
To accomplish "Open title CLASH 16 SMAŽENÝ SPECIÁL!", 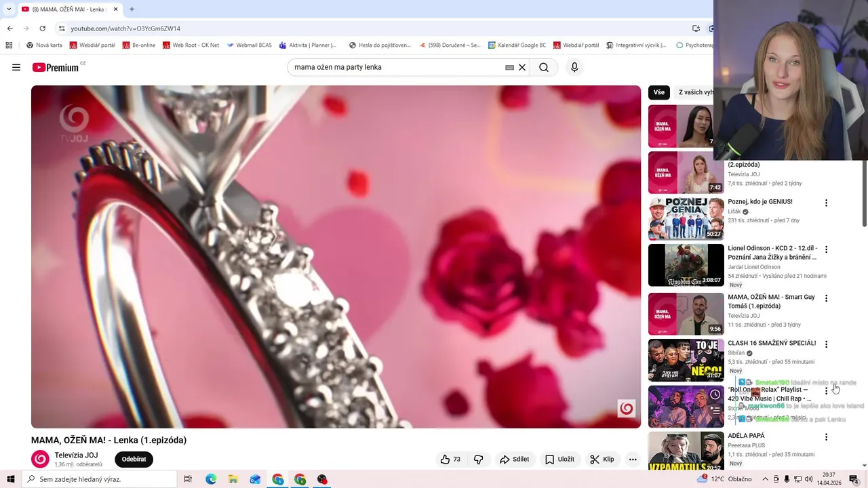I will pos(772,343).
